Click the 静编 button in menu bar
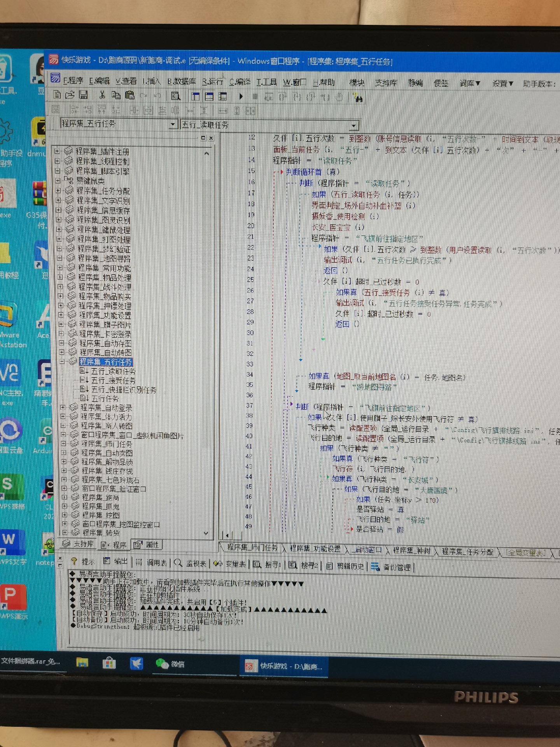The image size is (560, 747). pyautogui.click(x=415, y=83)
